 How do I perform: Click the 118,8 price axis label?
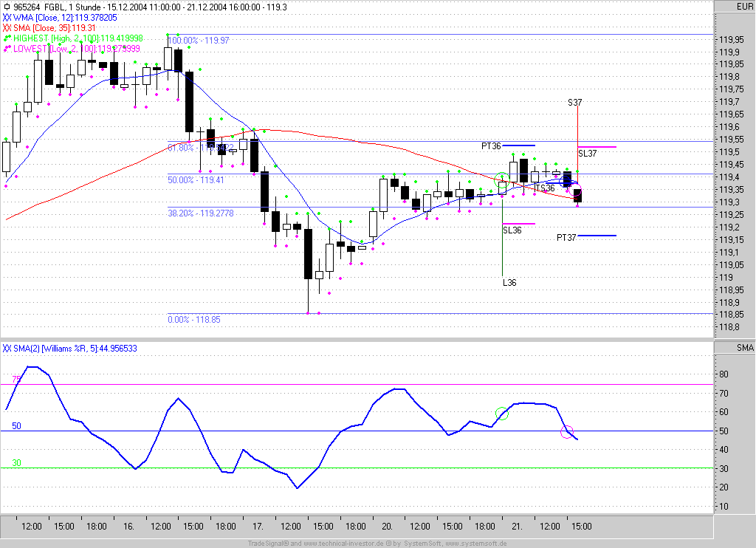(729, 327)
